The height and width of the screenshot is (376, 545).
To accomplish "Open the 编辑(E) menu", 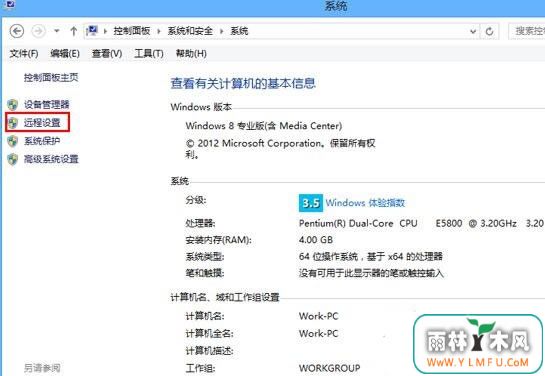I will [65, 54].
